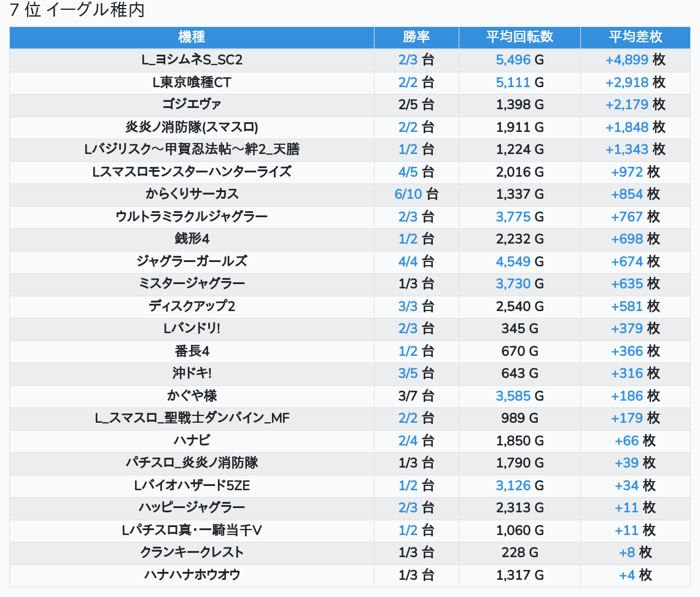Click the "勝率" column header
Image resolution: width=700 pixels, height=597 pixels.
coord(416,37)
